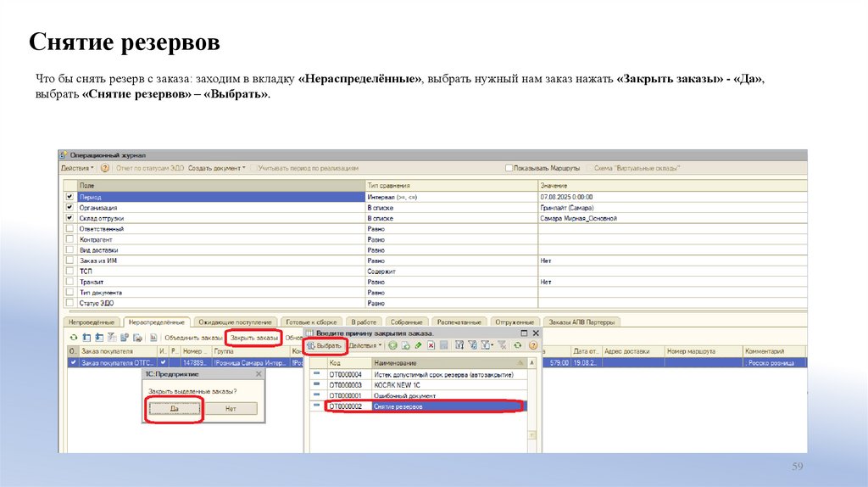Open the Нераспределённые tab

click(x=157, y=322)
